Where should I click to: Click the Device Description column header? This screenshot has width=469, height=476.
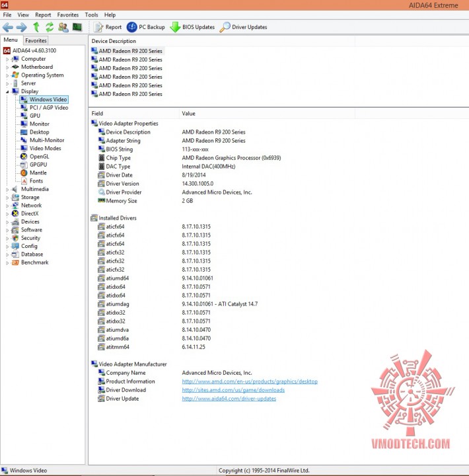point(222,41)
